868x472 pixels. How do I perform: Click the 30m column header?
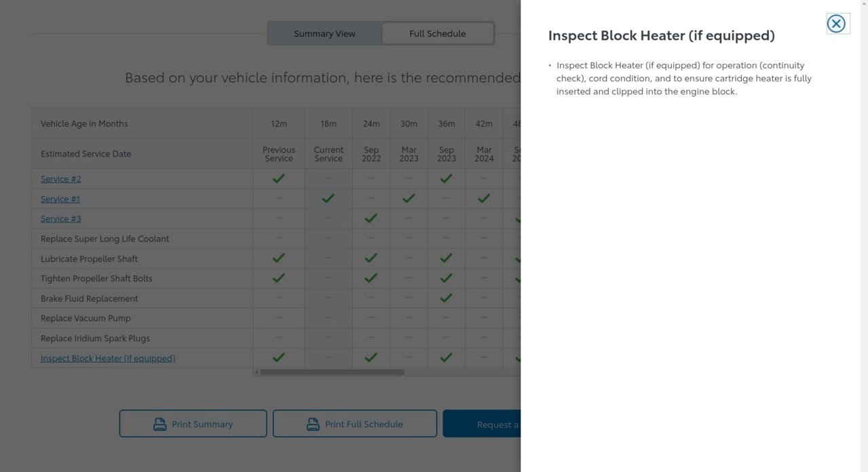(409, 123)
